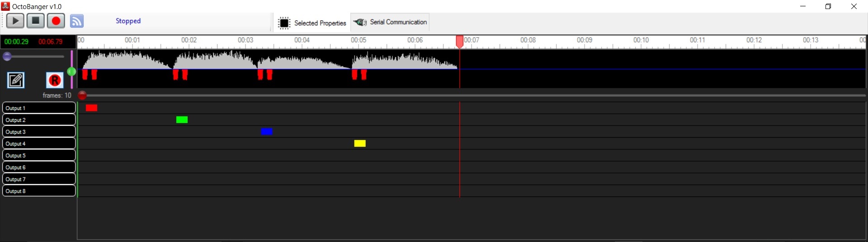
Task: Click the blue event block on Output 3 track
Action: pos(267,131)
